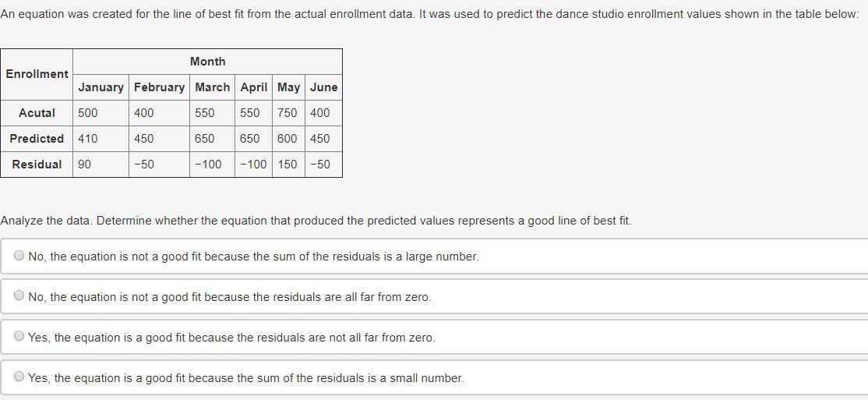Click the March column heading
This screenshot has height=400, width=868.
[212, 87]
